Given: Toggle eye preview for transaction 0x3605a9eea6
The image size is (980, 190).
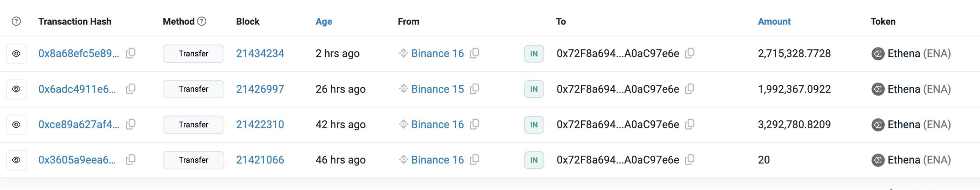Looking at the screenshot, I should (16, 160).
